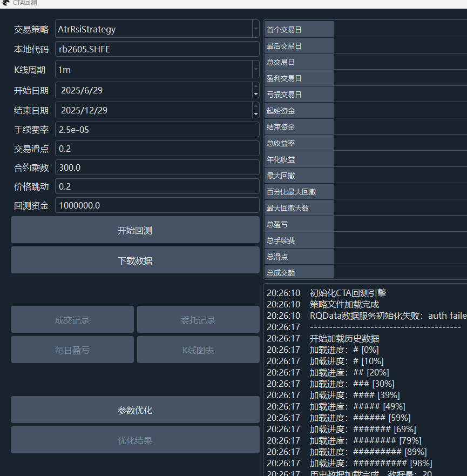The width and height of the screenshot is (467, 476).
Task: Decrease 开始日期 with the down arrow
Action: [x=255, y=94]
